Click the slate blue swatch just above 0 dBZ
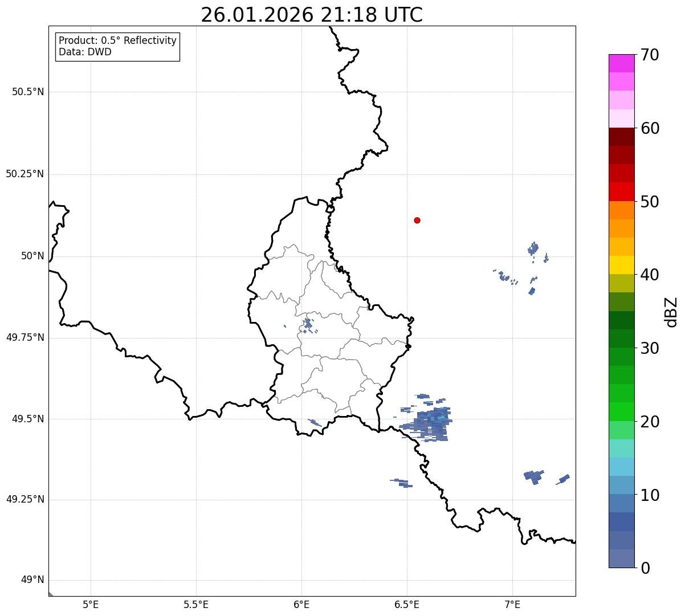This screenshot has height=616, width=685. (x=622, y=558)
